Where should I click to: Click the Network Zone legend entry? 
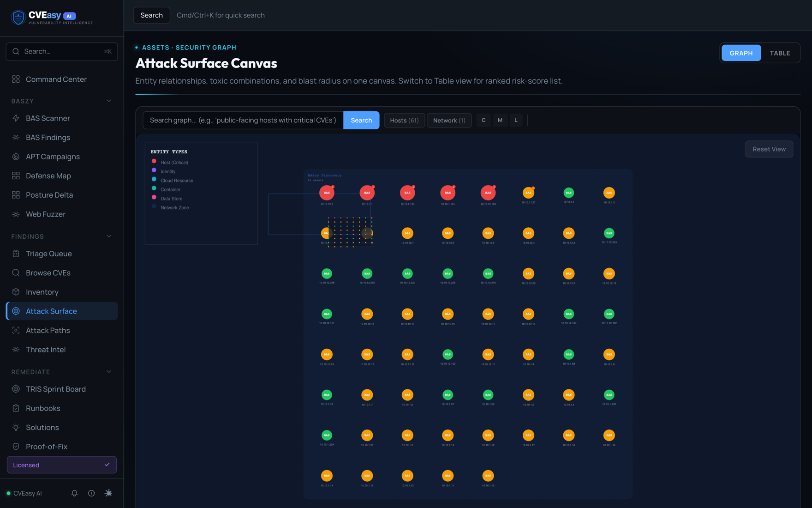coord(170,207)
